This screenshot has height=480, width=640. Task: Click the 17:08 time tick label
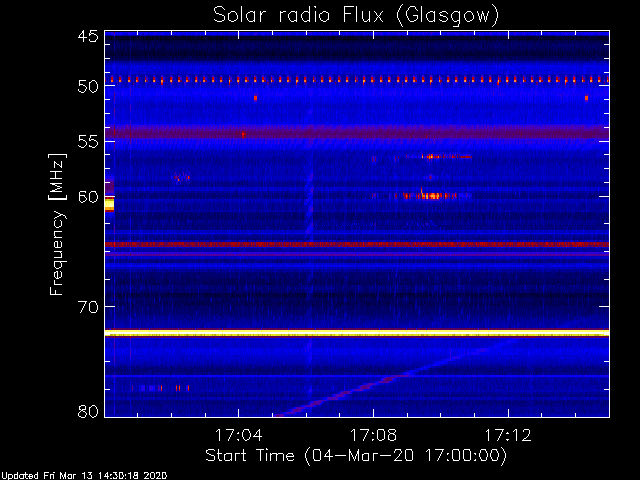pyautogui.click(x=373, y=435)
